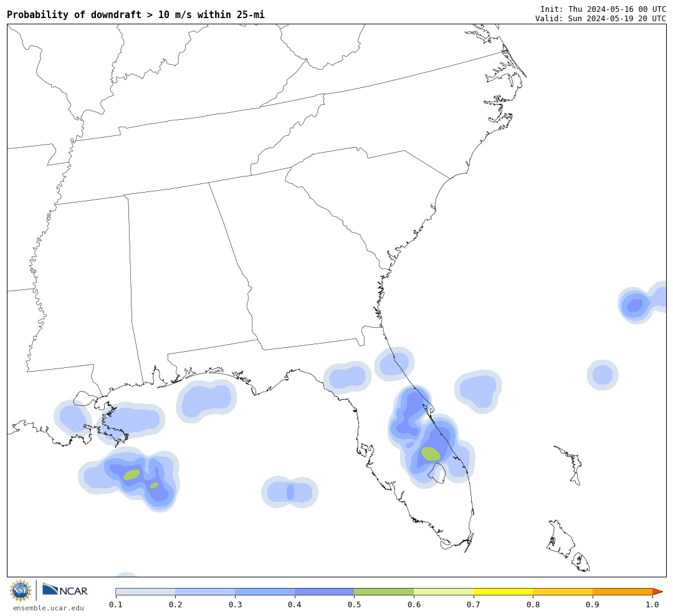Click the NSF logo
The width and height of the screenshot is (673, 616).
(x=21, y=590)
